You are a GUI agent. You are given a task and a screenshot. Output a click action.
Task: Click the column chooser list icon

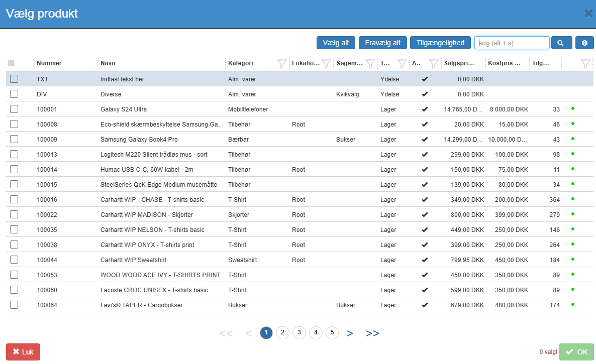12,63
